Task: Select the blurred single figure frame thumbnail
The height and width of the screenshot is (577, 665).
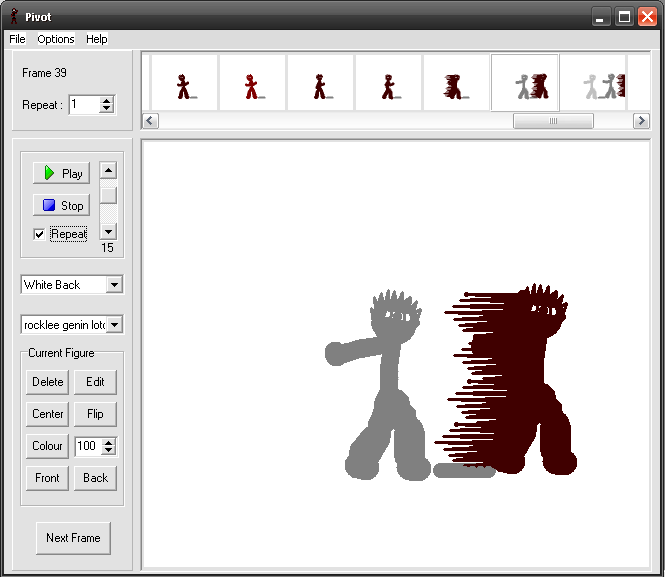Action: pos(456,82)
